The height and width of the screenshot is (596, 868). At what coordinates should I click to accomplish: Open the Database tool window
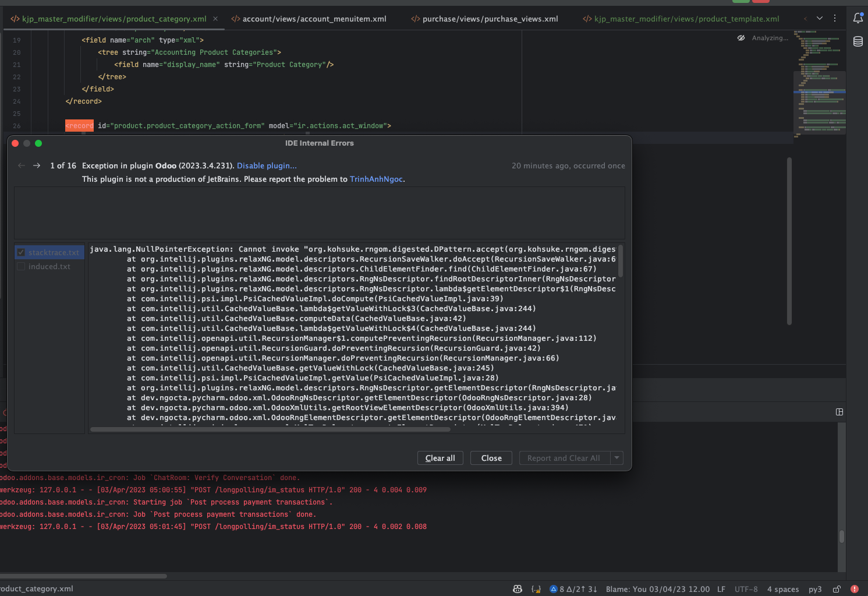pos(858,41)
